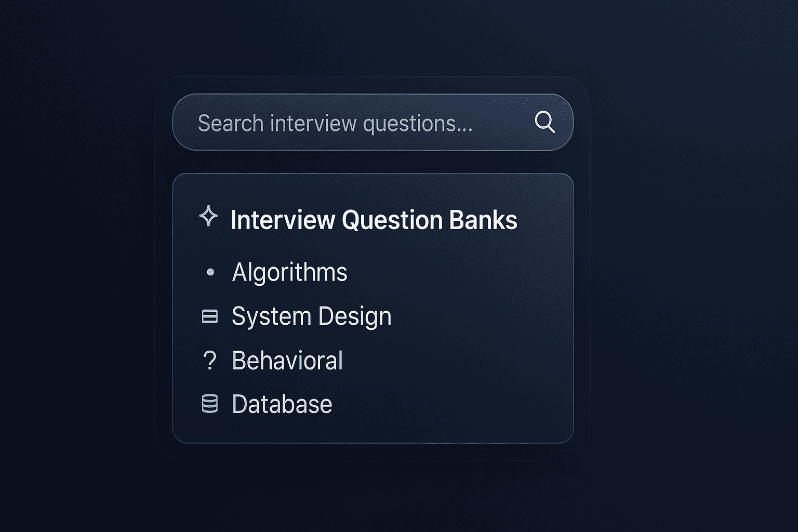The width and height of the screenshot is (798, 532).
Task: Select the System Design stacked-bars icon
Action: tap(210, 316)
